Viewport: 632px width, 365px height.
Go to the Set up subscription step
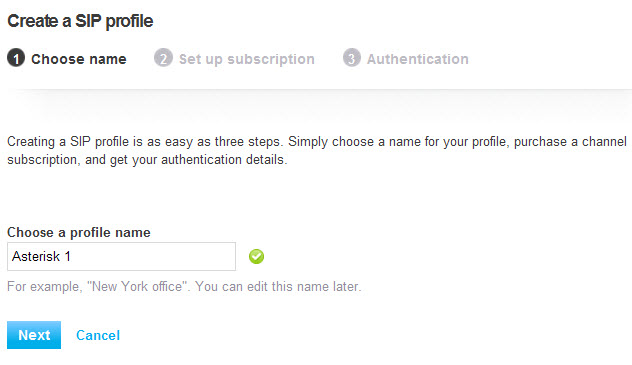coord(247,59)
